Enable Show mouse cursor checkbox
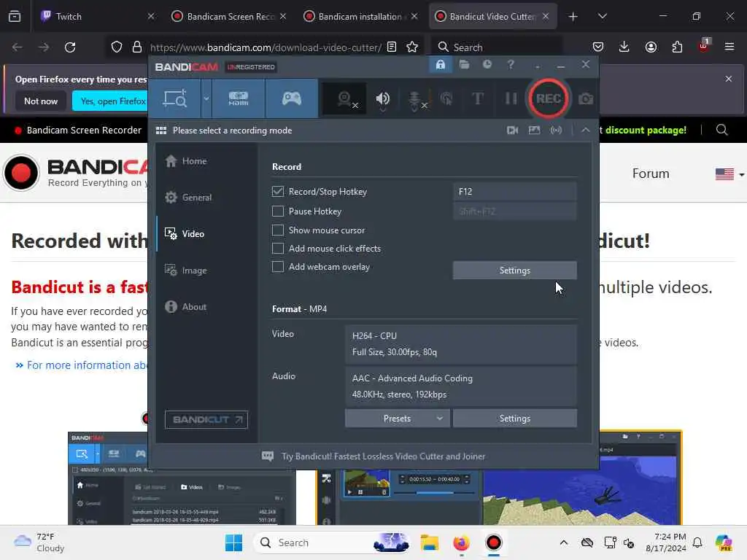The width and height of the screenshot is (747, 560). [278, 230]
